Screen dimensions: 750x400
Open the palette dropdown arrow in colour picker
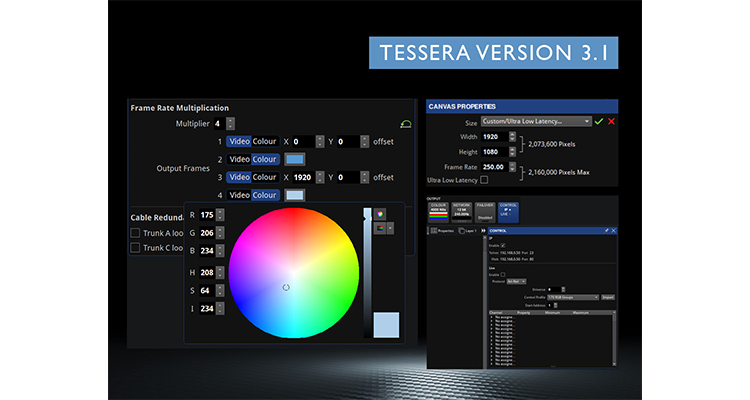point(390,228)
